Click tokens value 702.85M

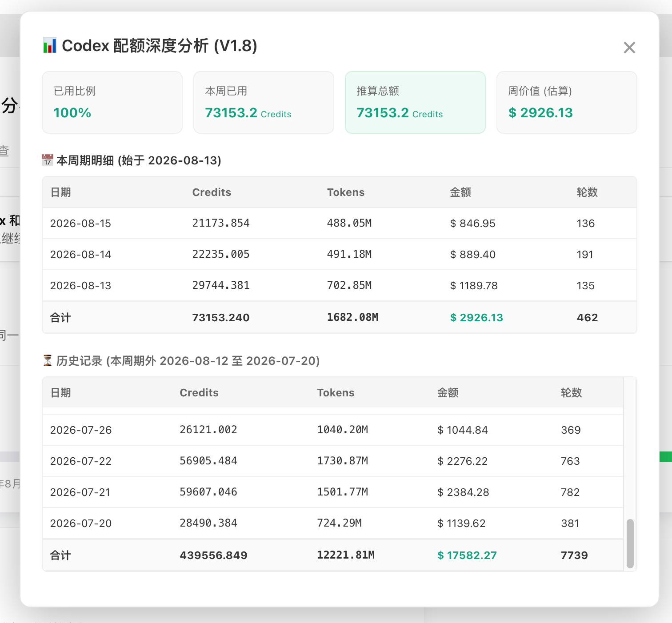click(349, 285)
